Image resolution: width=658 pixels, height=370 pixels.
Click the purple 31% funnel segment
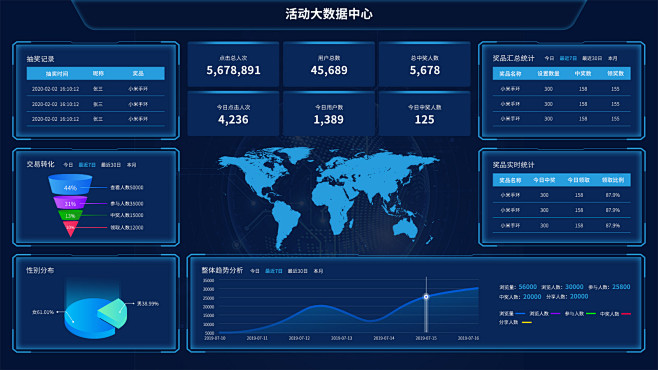pyautogui.click(x=70, y=203)
